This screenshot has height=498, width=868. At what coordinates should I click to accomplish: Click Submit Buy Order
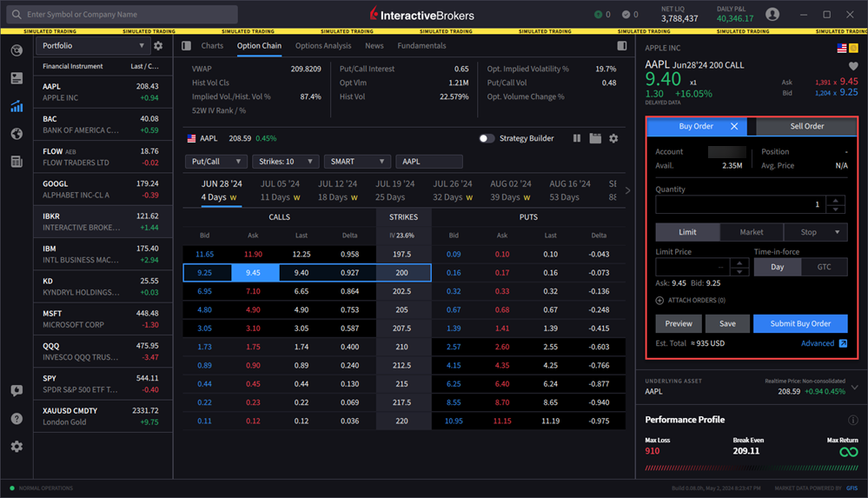click(x=800, y=323)
